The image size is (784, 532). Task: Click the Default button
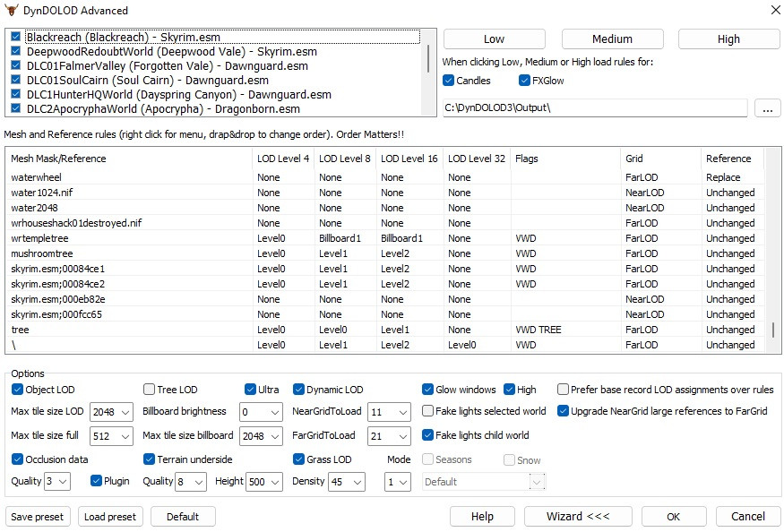(x=183, y=517)
